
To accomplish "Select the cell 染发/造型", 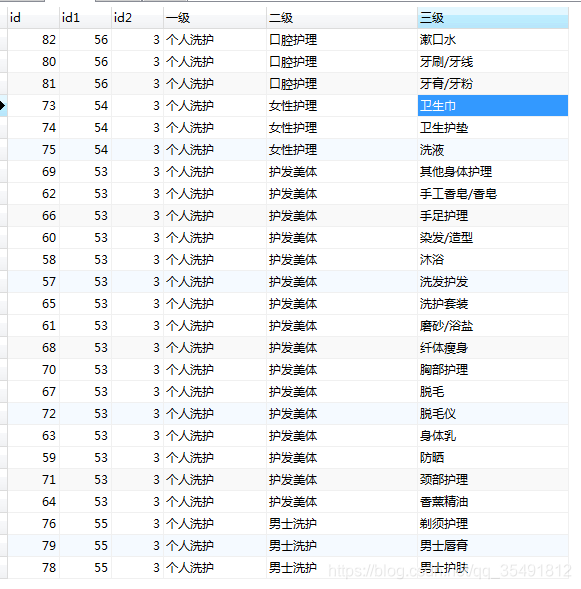I will [493, 238].
